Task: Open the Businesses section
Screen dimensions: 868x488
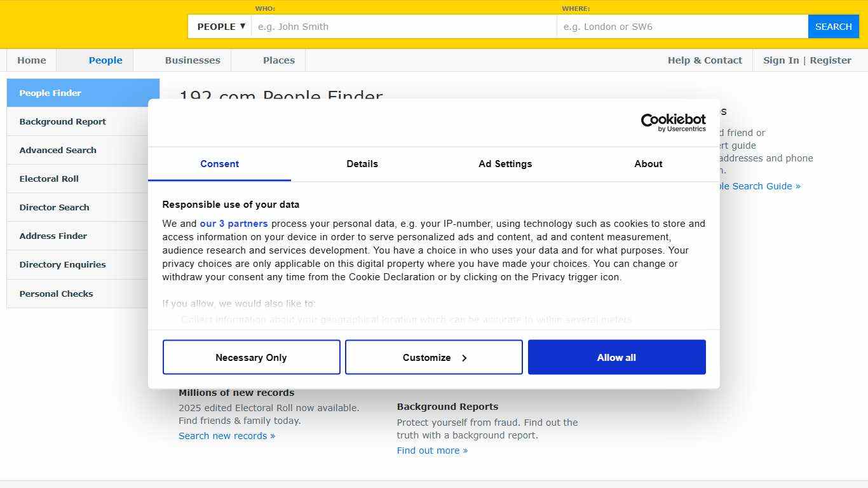Action: (x=192, y=60)
